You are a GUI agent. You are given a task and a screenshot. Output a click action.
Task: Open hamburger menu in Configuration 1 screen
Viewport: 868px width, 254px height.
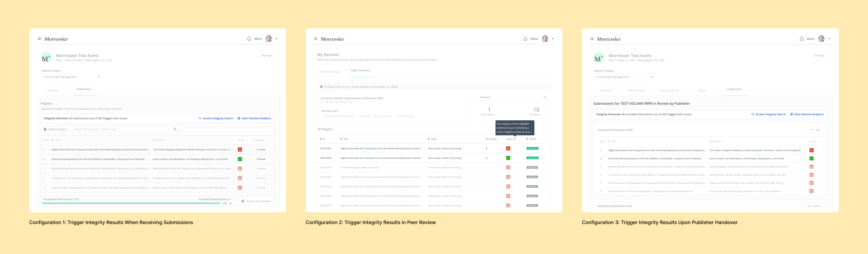tap(39, 39)
